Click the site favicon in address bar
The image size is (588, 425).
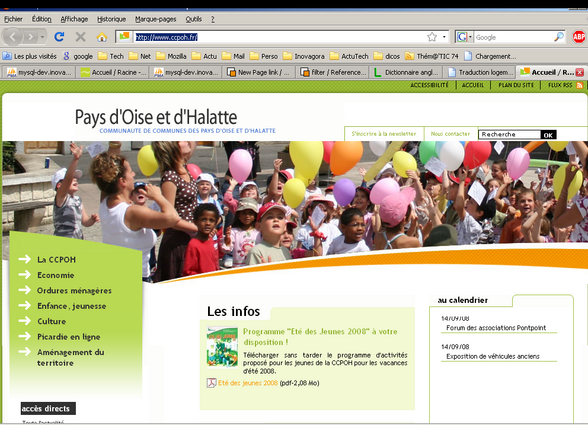coord(124,36)
